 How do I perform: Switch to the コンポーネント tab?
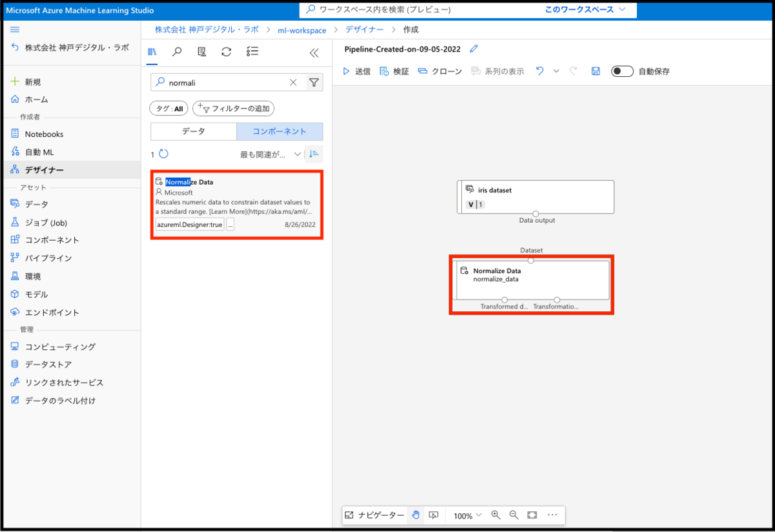[280, 132]
